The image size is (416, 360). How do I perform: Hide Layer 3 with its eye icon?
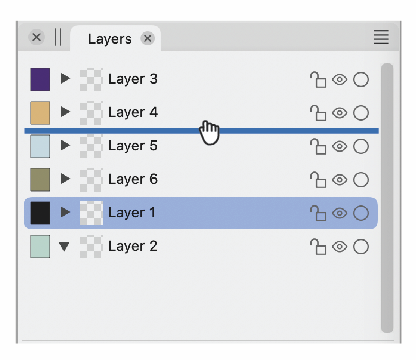(339, 80)
